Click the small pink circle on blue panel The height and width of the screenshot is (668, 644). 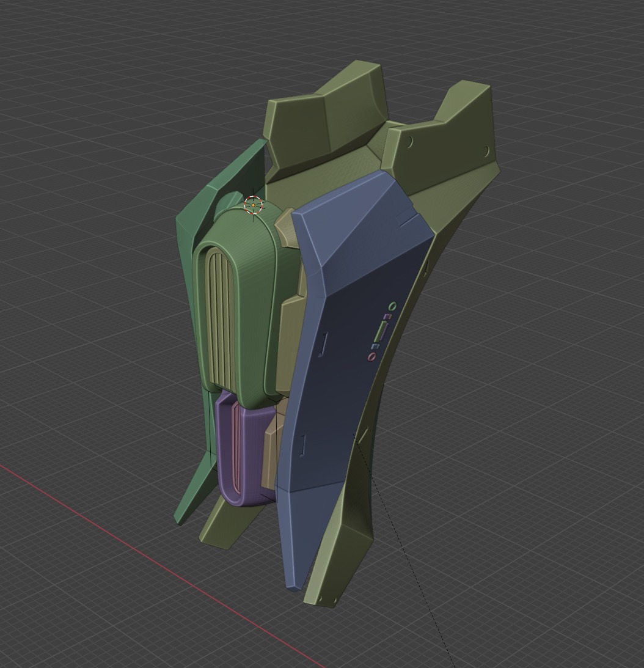[x=372, y=356]
